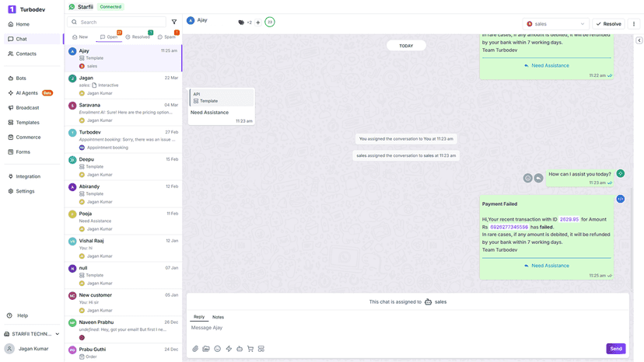Open the Ajay conversation
This screenshot has height=362, width=644.
pos(123,58)
